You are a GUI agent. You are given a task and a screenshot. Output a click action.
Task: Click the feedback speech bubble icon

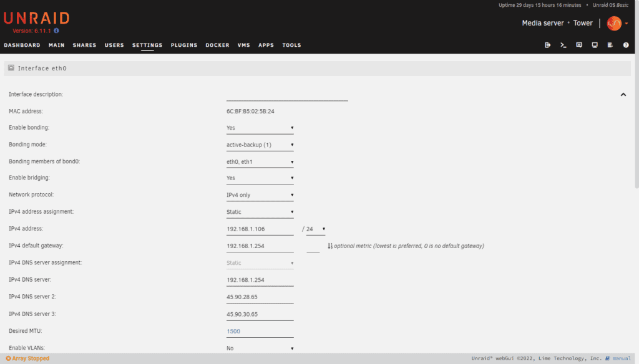[x=579, y=45]
